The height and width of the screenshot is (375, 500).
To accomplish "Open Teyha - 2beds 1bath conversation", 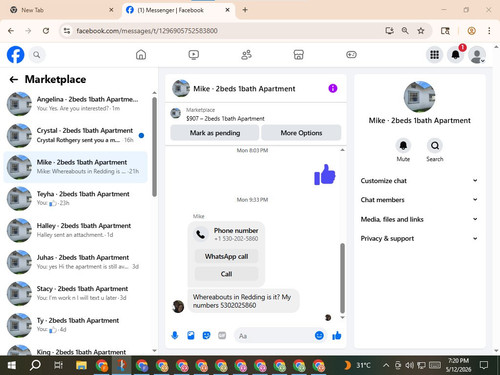I will tap(75, 199).
